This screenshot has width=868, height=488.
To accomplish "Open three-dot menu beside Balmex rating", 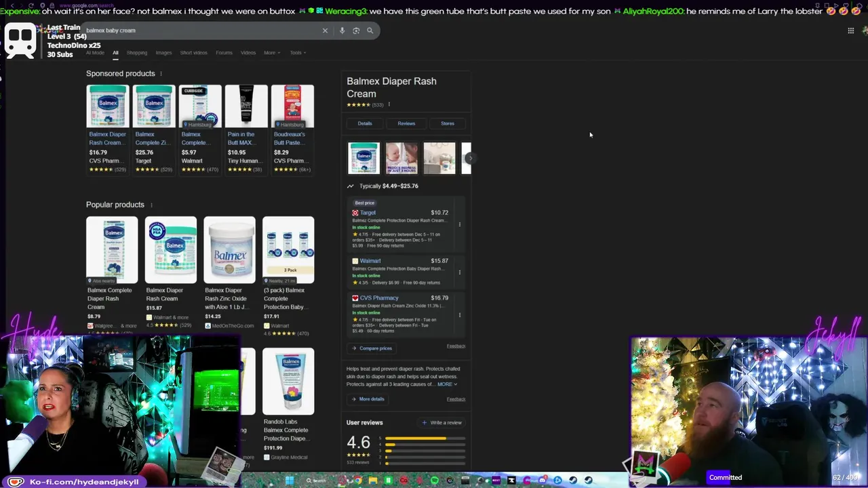I will pyautogui.click(x=389, y=104).
